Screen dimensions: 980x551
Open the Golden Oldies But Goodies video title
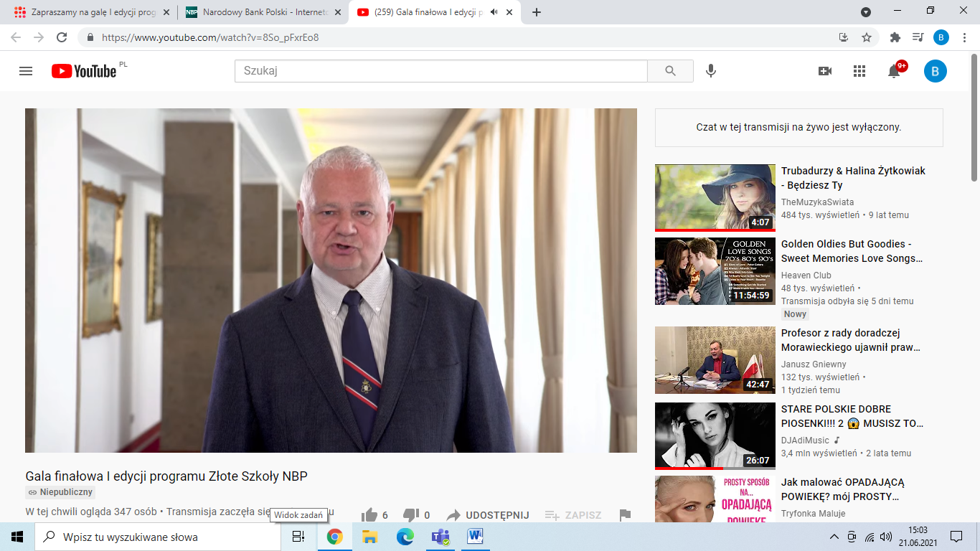852,251
